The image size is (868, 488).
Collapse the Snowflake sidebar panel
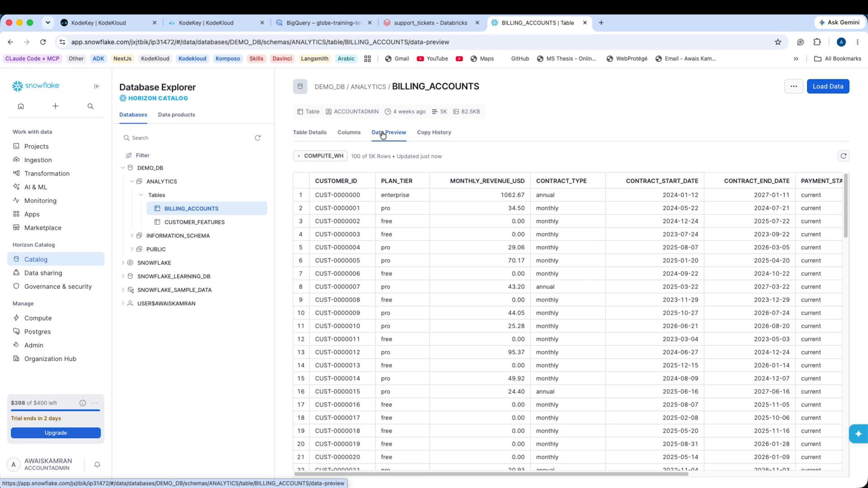pyautogui.click(x=97, y=86)
